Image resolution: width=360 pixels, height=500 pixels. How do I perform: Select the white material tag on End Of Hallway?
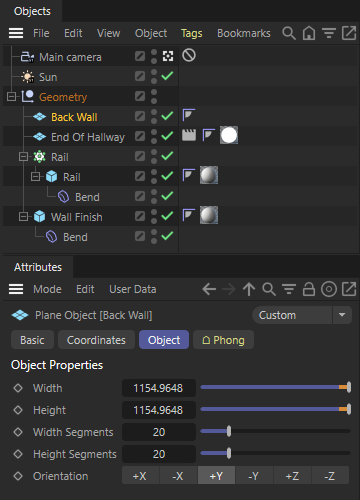pyautogui.click(x=229, y=135)
